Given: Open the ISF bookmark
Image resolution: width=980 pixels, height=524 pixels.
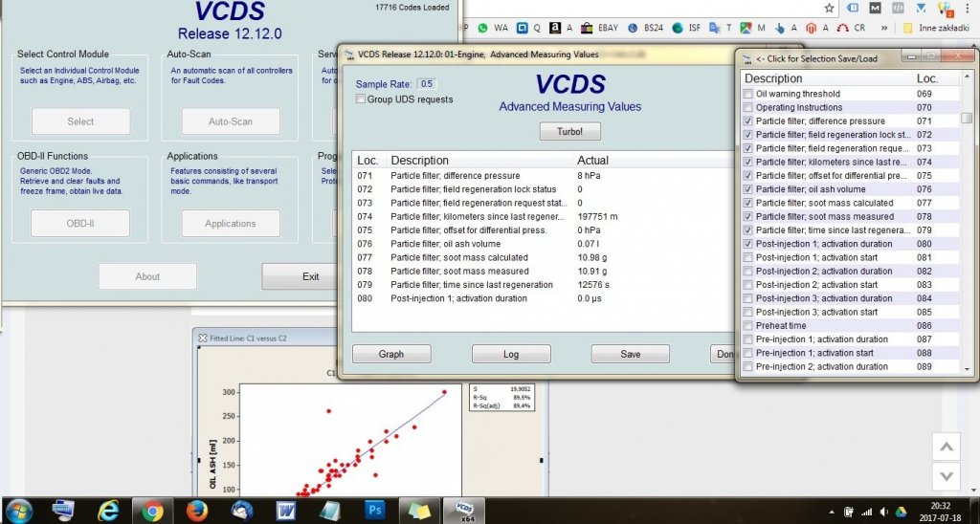Looking at the screenshot, I should click(x=686, y=28).
